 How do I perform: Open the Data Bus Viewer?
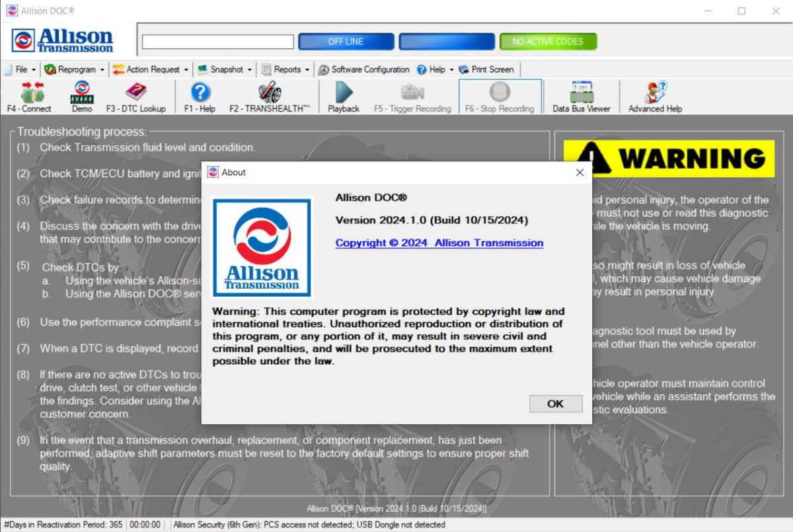pos(580,96)
